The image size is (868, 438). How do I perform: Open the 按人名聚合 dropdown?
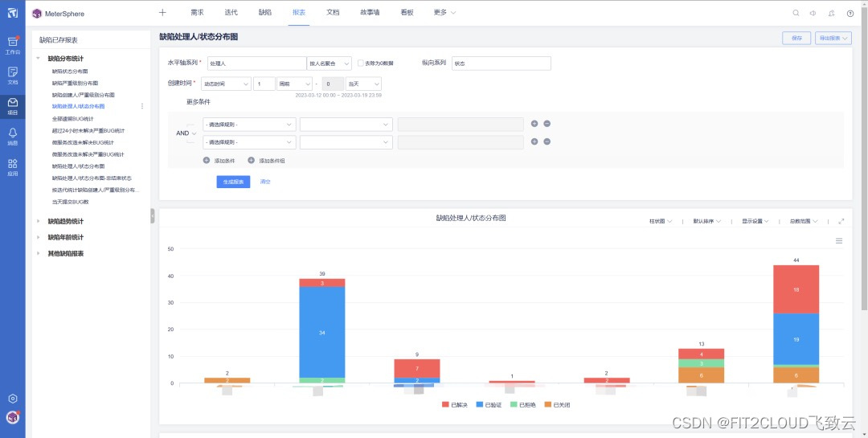(330, 63)
